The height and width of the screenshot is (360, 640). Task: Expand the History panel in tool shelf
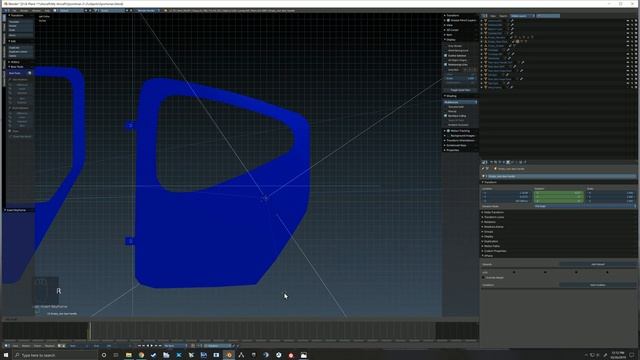(14, 62)
